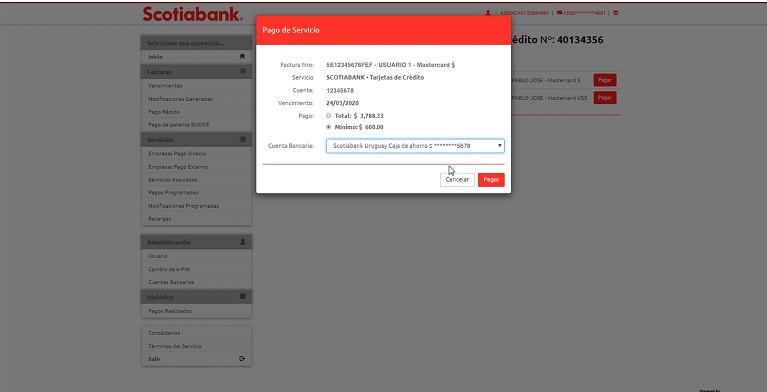Click Pagar for the Mastercard $ row
This screenshot has width=767, height=392.
[x=605, y=80]
